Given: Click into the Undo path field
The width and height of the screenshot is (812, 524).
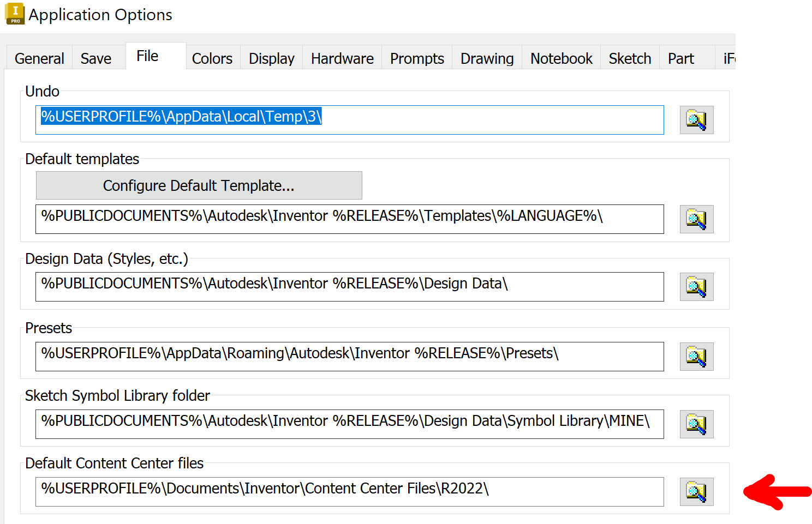Looking at the screenshot, I should (x=350, y=120).
